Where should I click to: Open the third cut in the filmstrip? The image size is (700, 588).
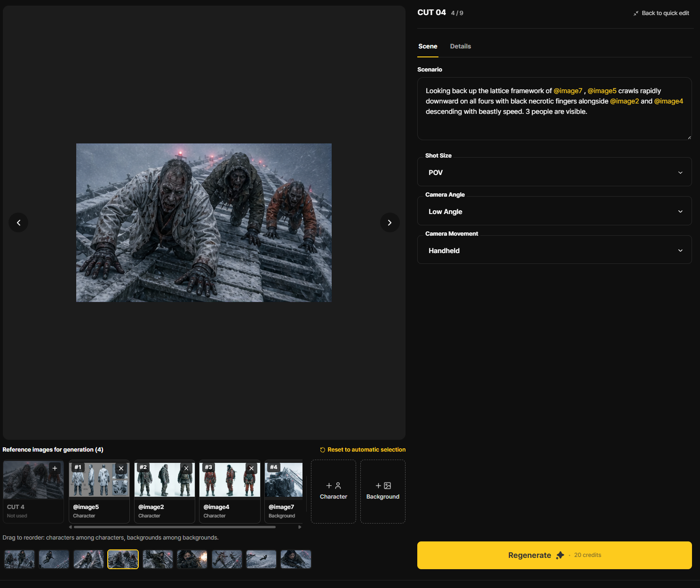coord(88,559)
